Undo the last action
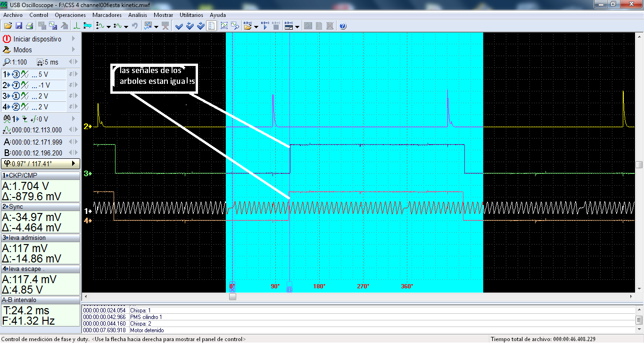This screenshot has height=343, width=644. pyautogui.click(x=136, y=26)
